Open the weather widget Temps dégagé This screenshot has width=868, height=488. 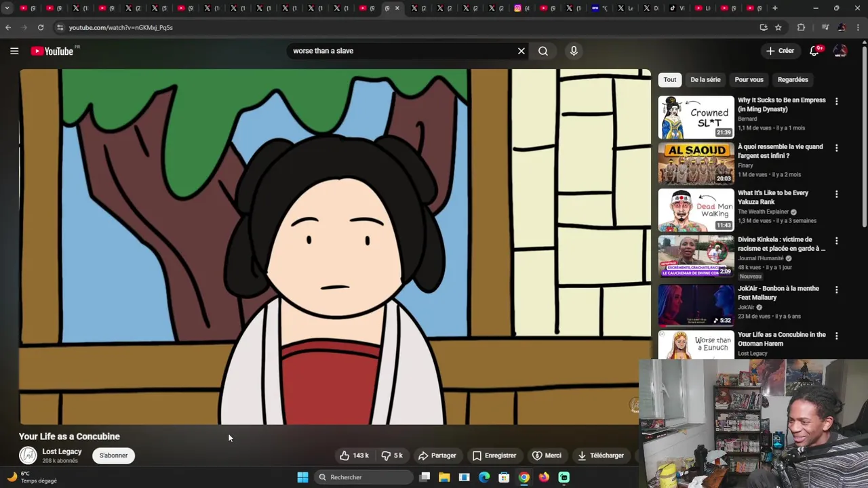[x=32, y=477]
